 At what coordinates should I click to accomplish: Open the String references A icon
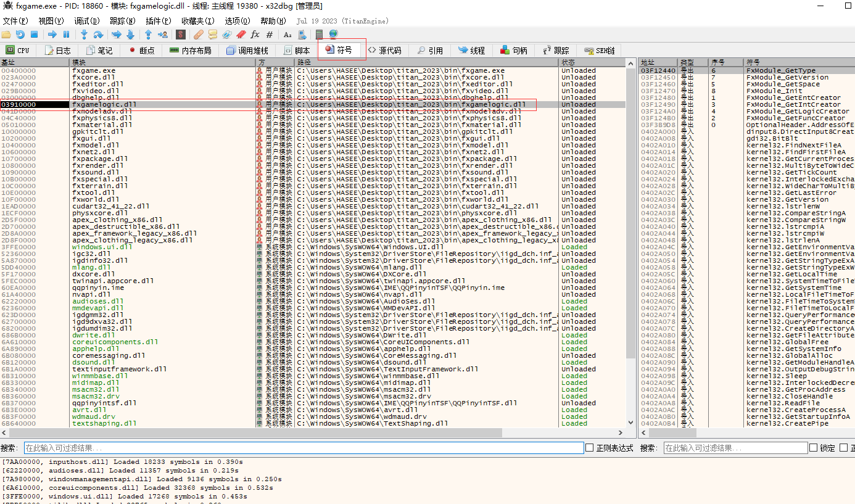tap(287, 35)
